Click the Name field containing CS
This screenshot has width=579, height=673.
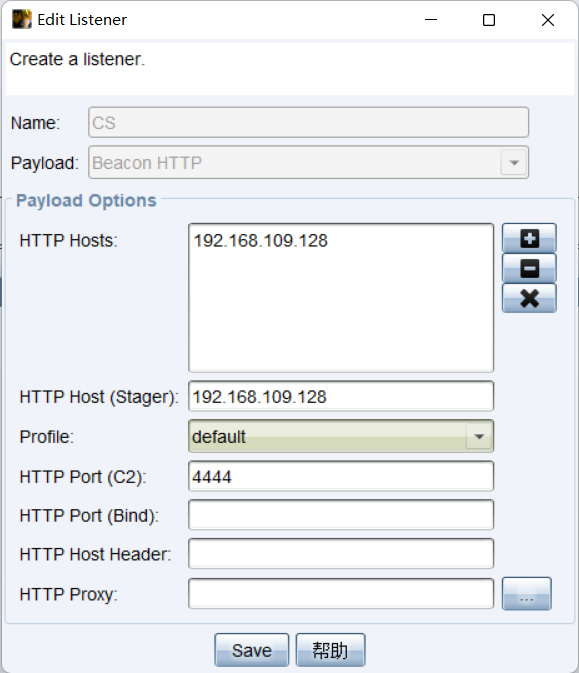click(308, 123)
